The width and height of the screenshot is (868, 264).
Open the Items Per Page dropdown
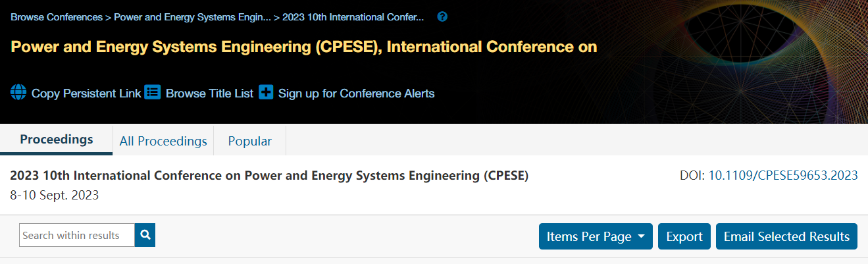pyautogui.click(x=596, y=236)
